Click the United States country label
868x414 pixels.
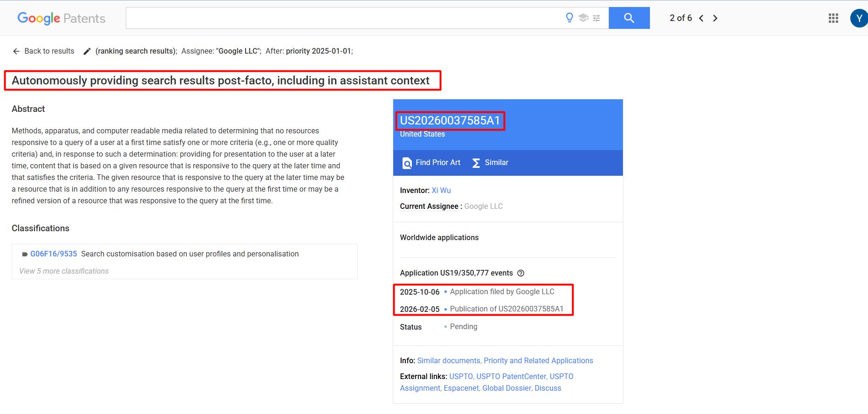coord(422,134)
